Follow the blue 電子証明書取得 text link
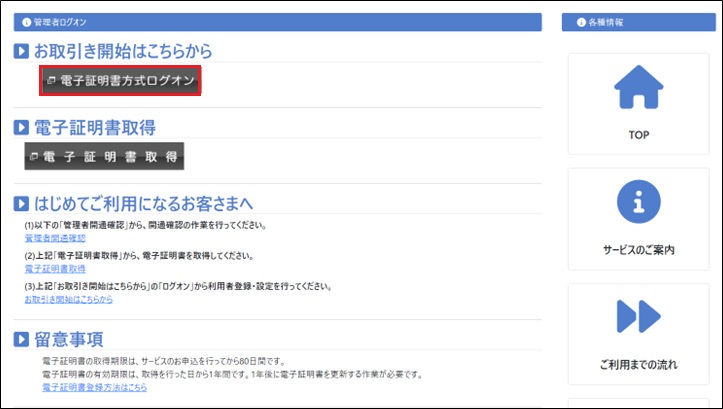Image resolution: width=723 pixels, height=409 pixels. click(55, 269)
